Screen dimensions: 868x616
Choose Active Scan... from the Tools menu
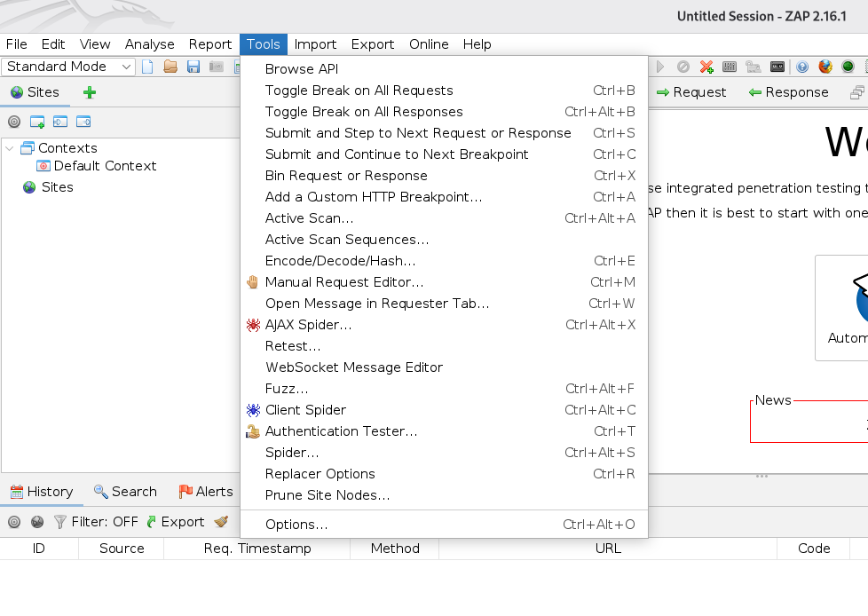tap(444, 218)
